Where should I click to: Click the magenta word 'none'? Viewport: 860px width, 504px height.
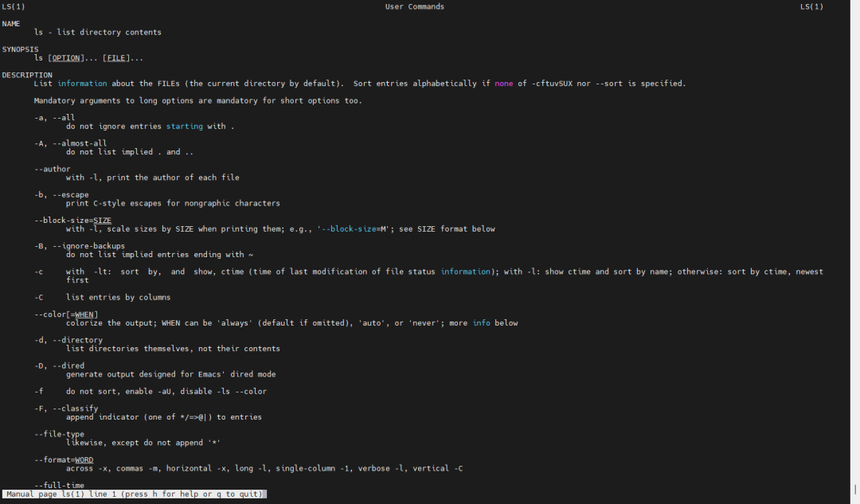pos(503,84)
